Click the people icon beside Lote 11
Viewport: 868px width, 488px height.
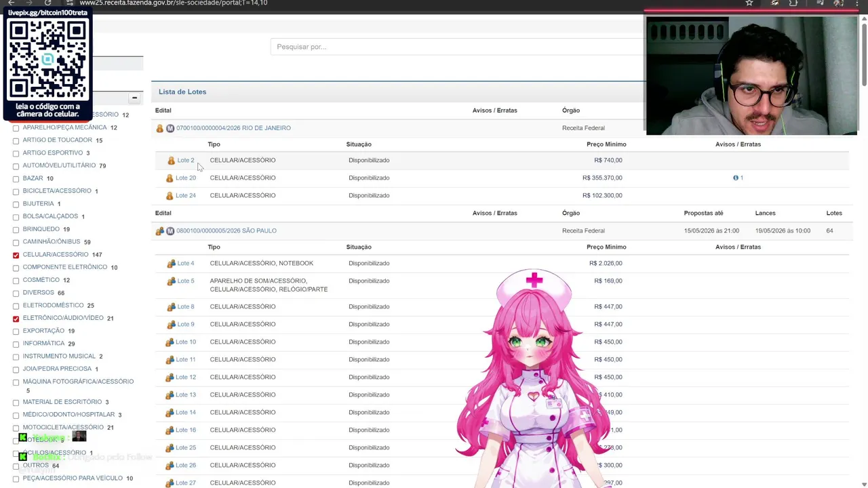coord(170,360)
